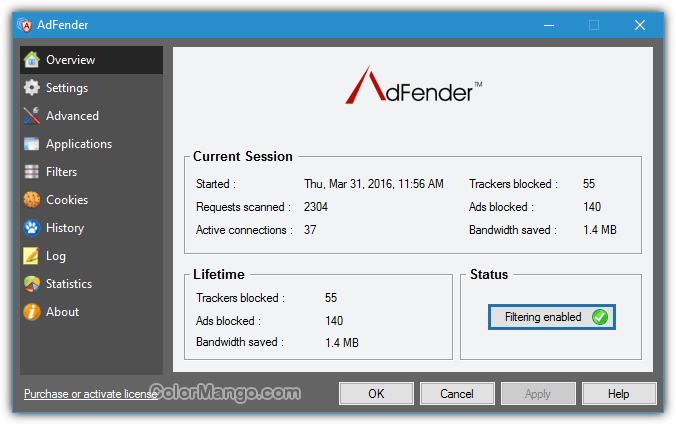Show the About section

[91, 312]
